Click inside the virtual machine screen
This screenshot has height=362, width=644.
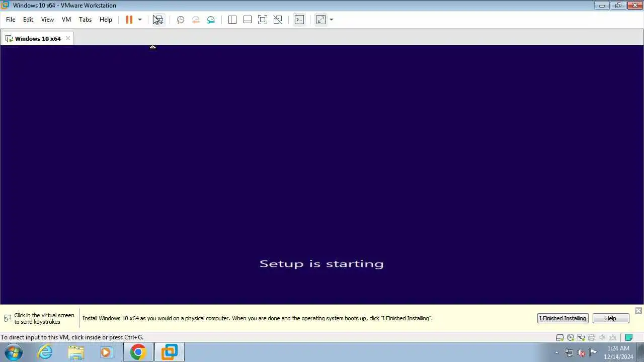pos(322,174)
